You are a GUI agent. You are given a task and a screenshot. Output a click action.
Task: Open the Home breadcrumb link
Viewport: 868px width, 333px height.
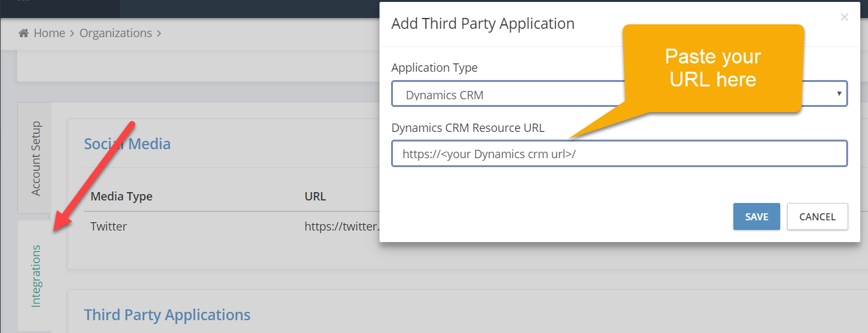(x=49, y=33)
